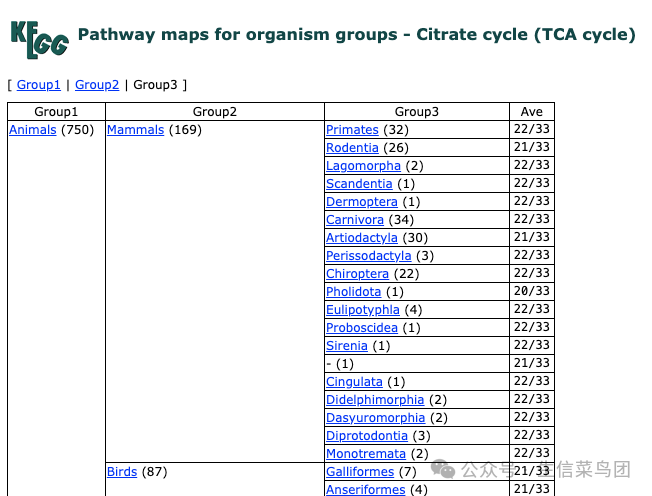Open the Proboscidea pathway map link
The height and width of the screenshot is (496, 652).
[x=362, y=328]
